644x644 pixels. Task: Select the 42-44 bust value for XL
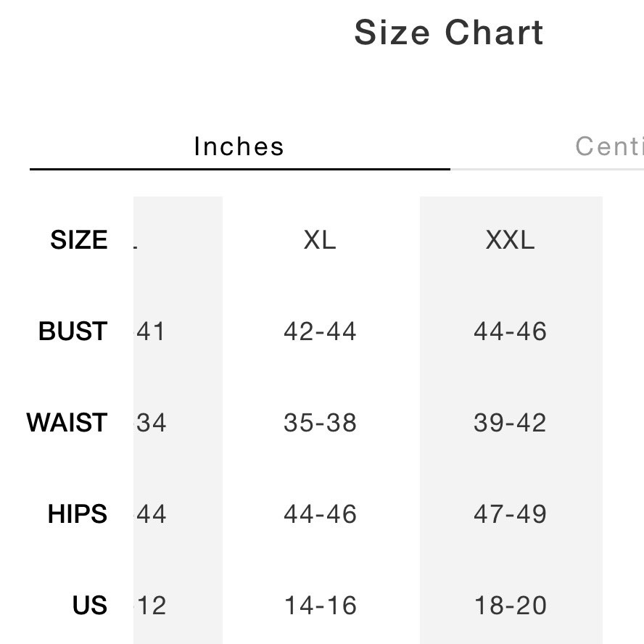click(320, 331)
